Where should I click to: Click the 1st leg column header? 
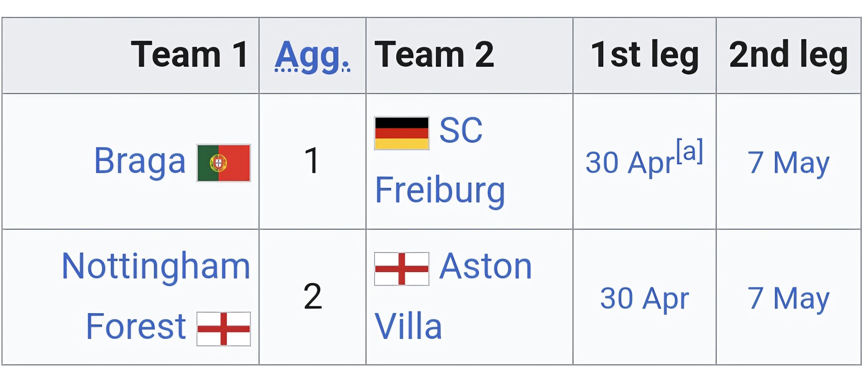click(644, 55)
